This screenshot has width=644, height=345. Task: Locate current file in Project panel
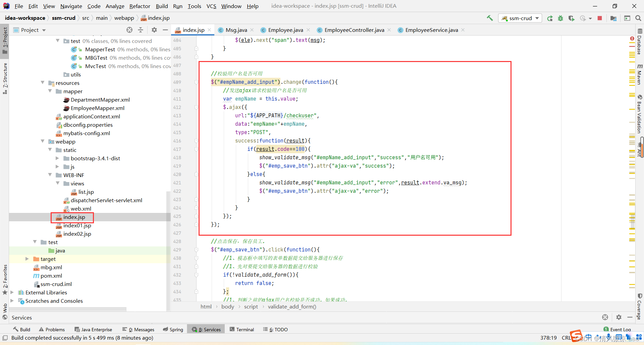pyautogui.click(x=129, y=30)
